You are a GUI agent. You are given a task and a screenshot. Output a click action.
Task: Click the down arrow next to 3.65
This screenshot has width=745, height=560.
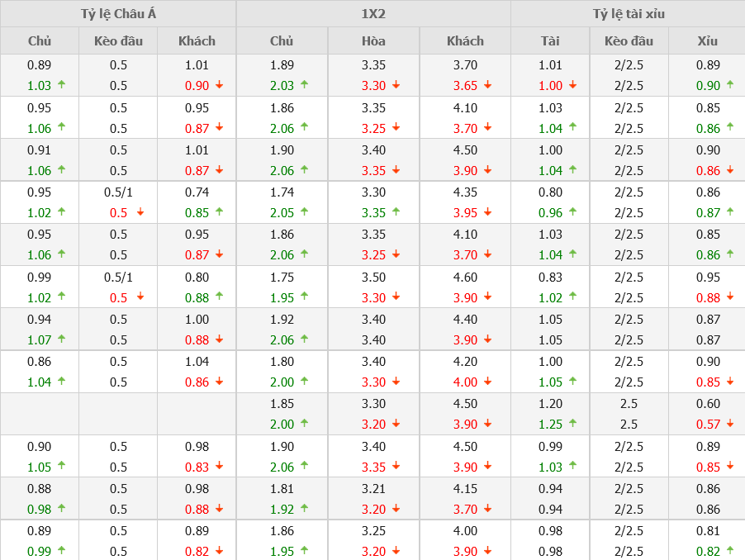(487, 84)
